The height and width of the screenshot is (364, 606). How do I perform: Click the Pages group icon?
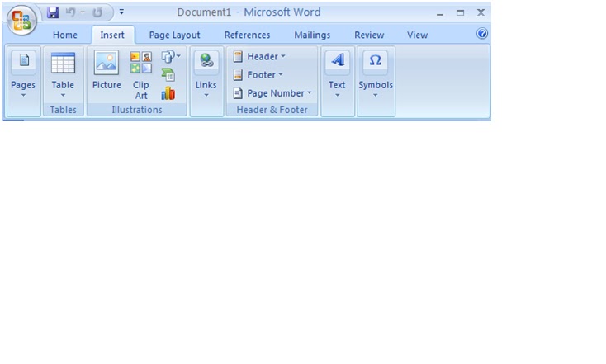click(x=24, y=62)
